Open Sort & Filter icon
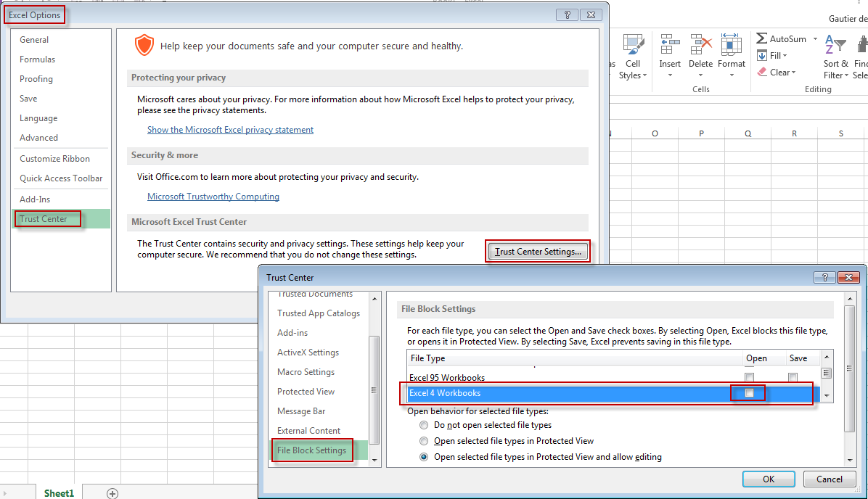868x499 pixels. pyautogui.click(x=835, y=44)
